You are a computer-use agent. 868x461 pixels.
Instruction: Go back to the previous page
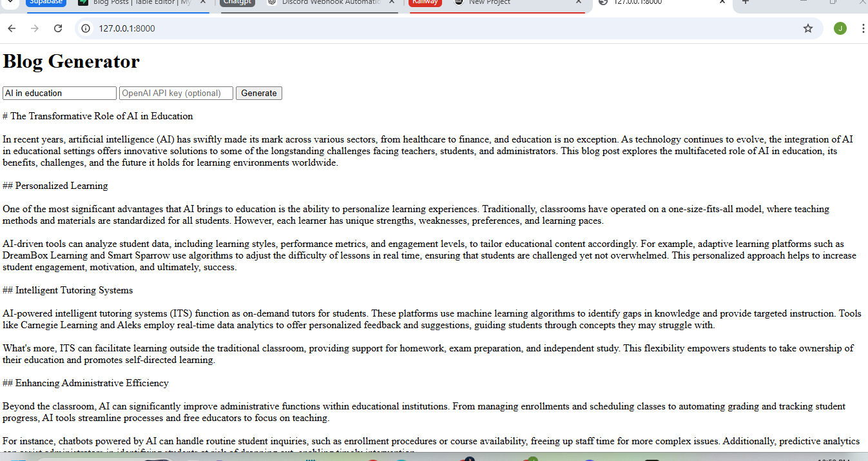pos(12,28)
